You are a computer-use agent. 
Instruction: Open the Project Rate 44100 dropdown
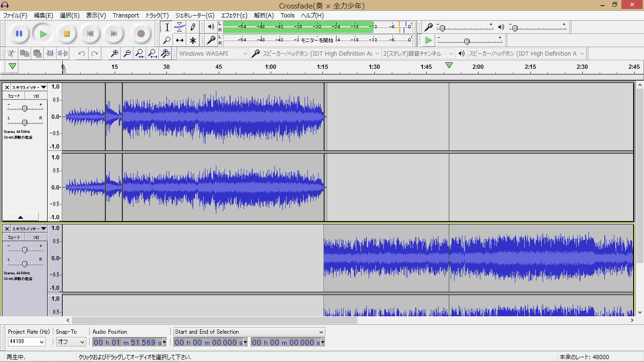[26, 342]
